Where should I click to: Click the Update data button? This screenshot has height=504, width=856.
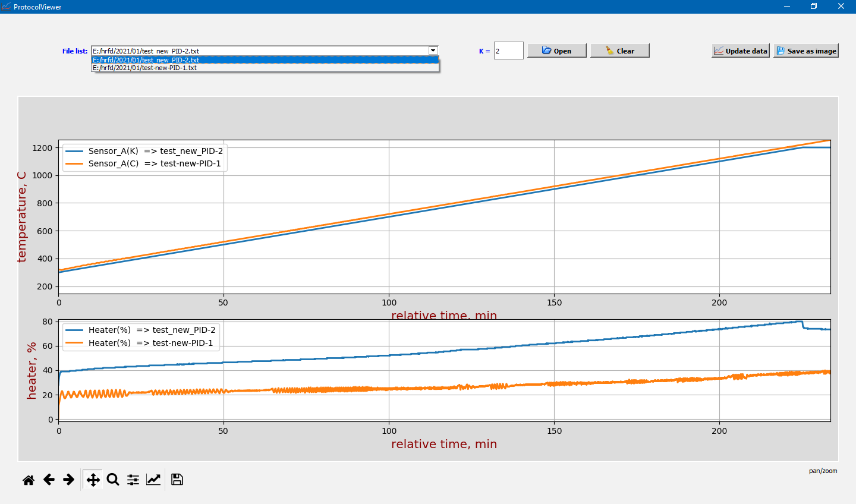(x=740, y=51)
